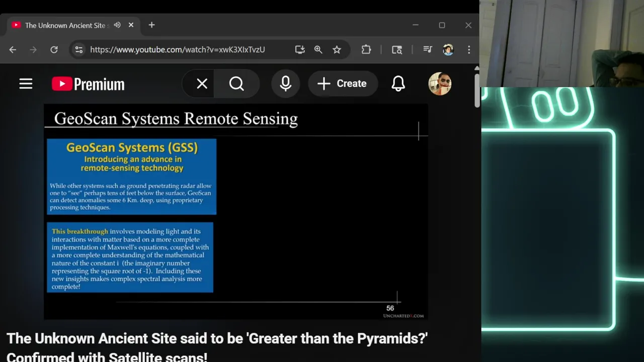Click the YouTube search magnifier button
The width and height of the screenshot is (644, 362).
[x=236, y=84]
